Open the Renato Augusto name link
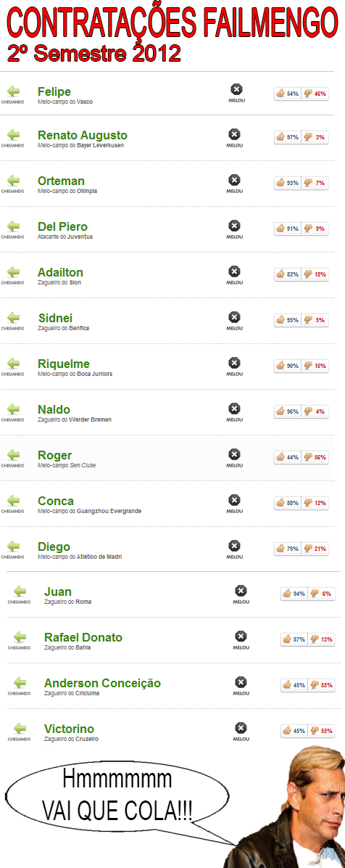The height and width of the screenshot is (868, 345). tap(83, 136)
